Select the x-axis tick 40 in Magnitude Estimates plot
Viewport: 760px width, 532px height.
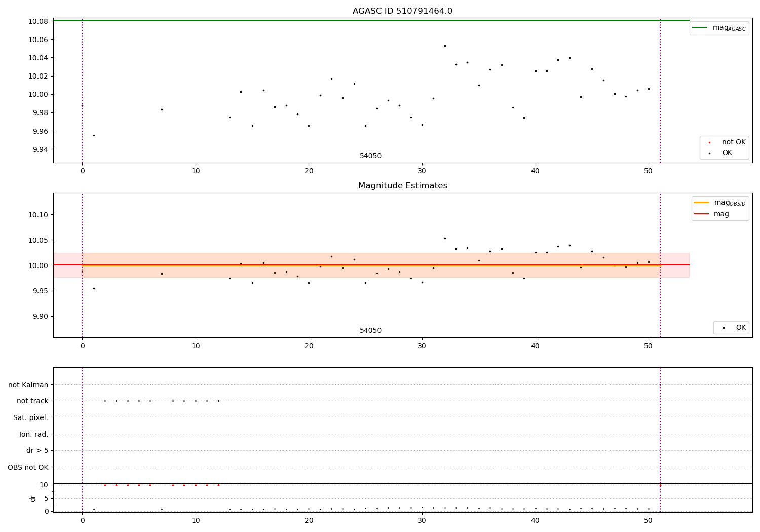click(x=535, y=346)
